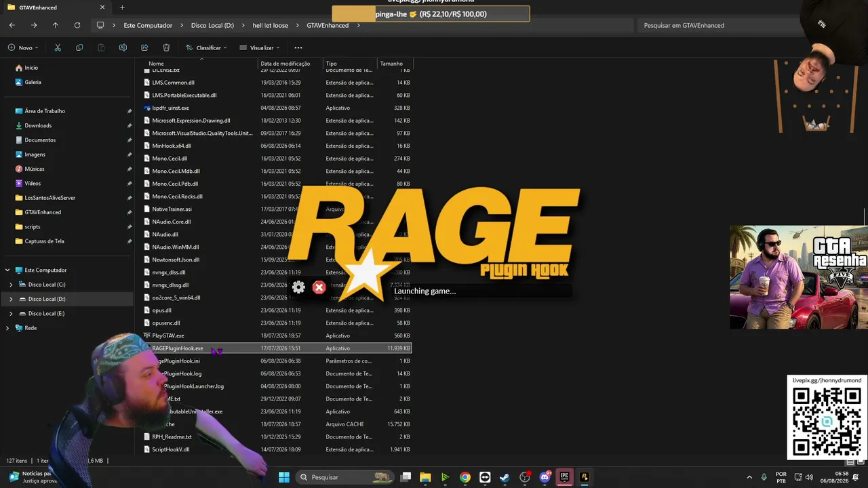This screenshot has width=868, height=488.
Task: Copy the selected file from toolbar
Action: click(79, 47)
